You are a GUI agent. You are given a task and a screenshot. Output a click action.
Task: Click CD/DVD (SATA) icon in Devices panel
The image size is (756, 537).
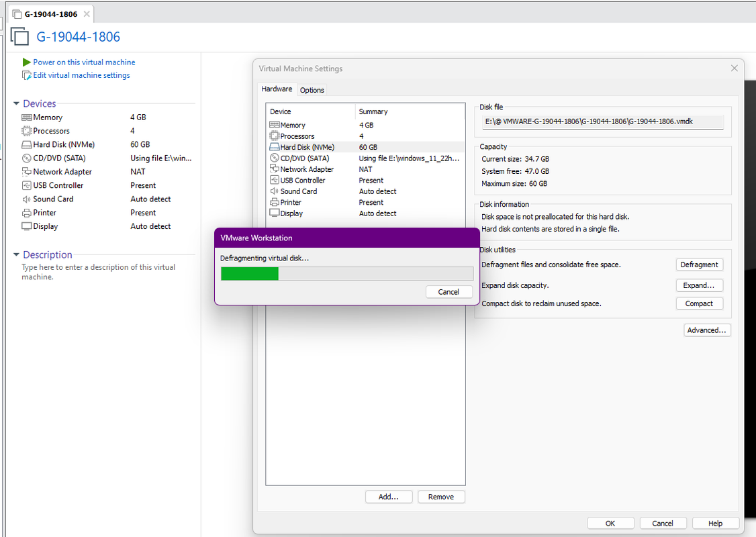(x=26, y=158)
